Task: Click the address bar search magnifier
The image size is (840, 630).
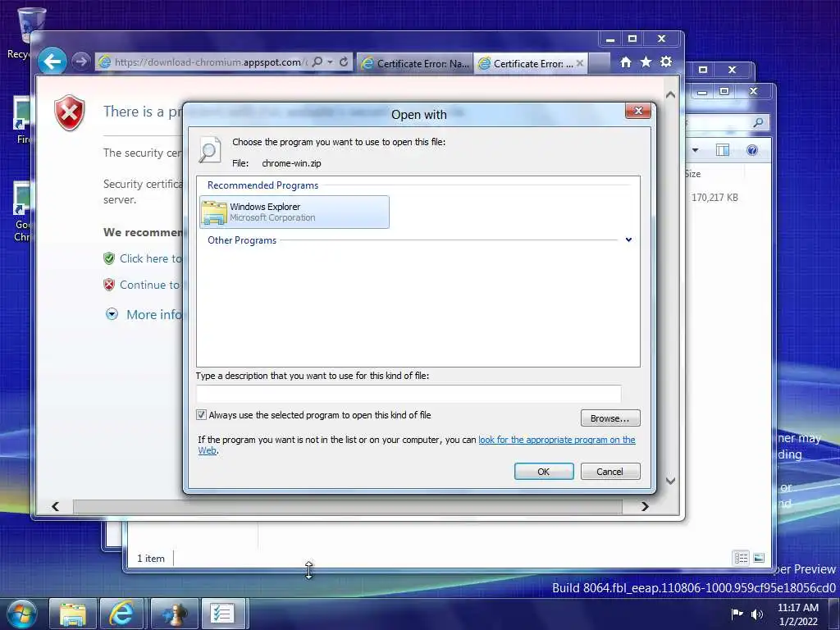Action: (x=317, y=62)
